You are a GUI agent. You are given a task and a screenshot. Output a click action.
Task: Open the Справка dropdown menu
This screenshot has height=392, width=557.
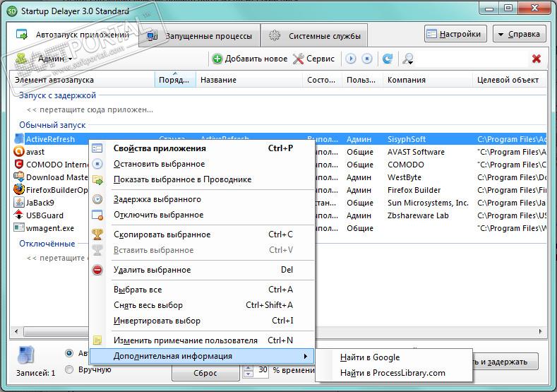click(x=520, y=34)
